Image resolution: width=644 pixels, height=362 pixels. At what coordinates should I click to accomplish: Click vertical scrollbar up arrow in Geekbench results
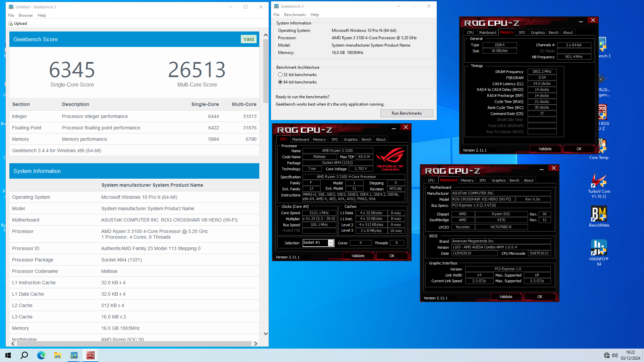266,35
